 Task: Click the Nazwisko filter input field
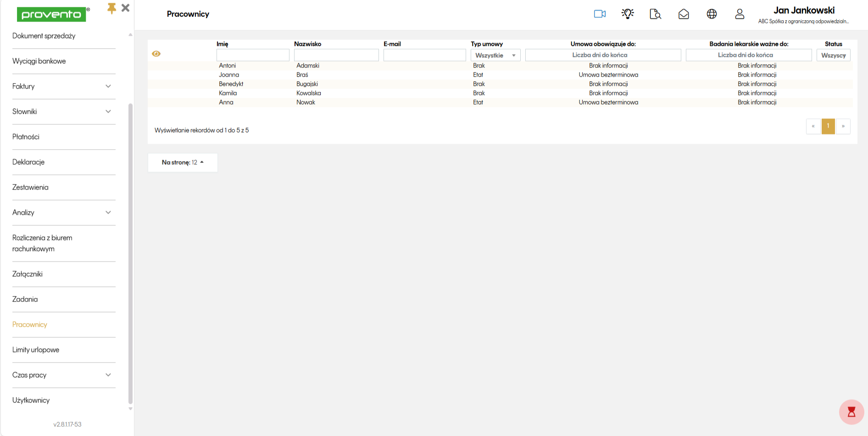pos(336,55)
